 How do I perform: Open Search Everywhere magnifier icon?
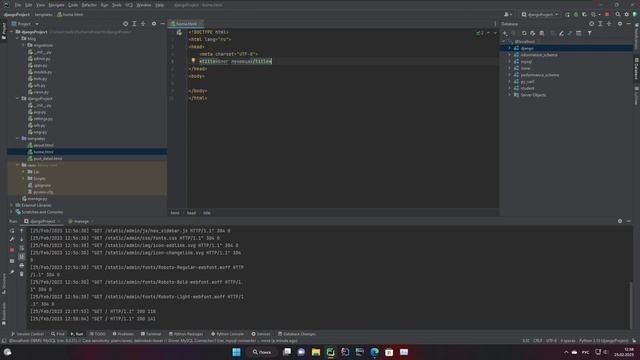(618, 14)
